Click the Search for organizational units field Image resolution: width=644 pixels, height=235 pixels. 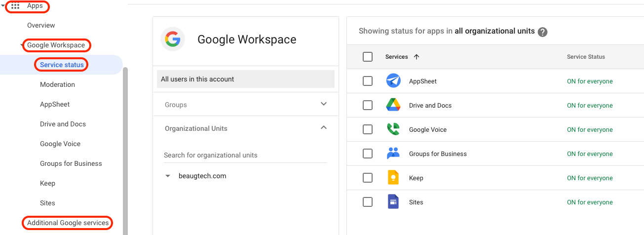[x=245, y=155]
